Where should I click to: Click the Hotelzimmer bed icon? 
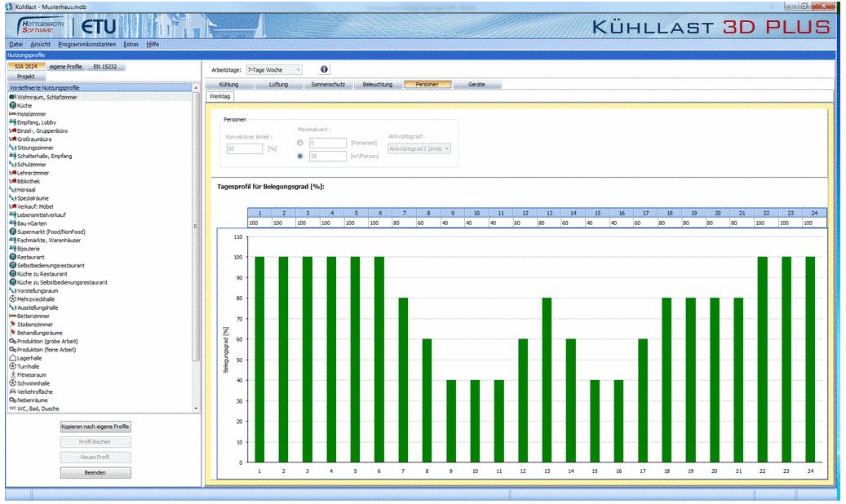click(x=12, y=114)
